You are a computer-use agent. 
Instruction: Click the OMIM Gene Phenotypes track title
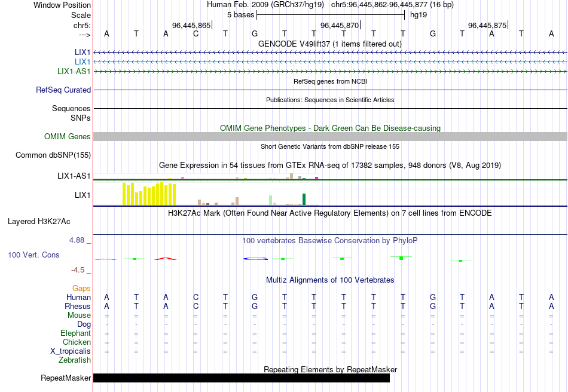[x=331, y=128]
